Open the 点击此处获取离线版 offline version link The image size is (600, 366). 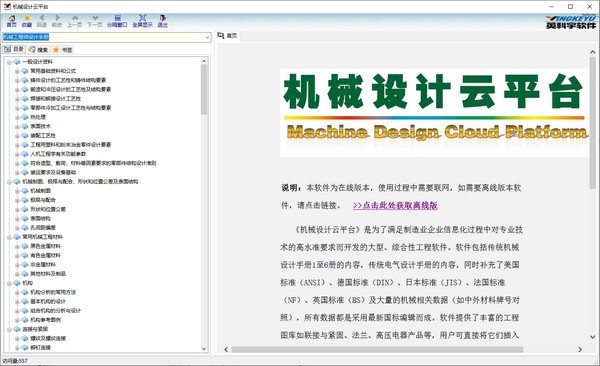pos(395,206)
